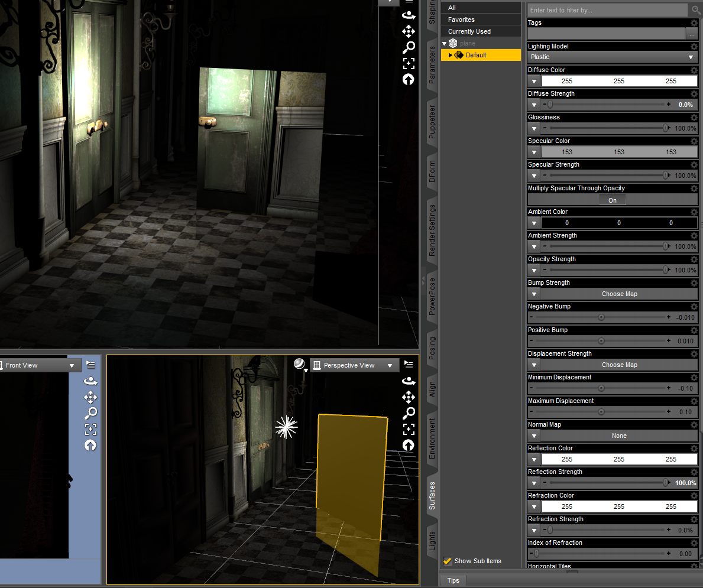This screenshot has width=703, height=588.
Task: Click search magnifier in filter field
Action: [x=695, y=9]
